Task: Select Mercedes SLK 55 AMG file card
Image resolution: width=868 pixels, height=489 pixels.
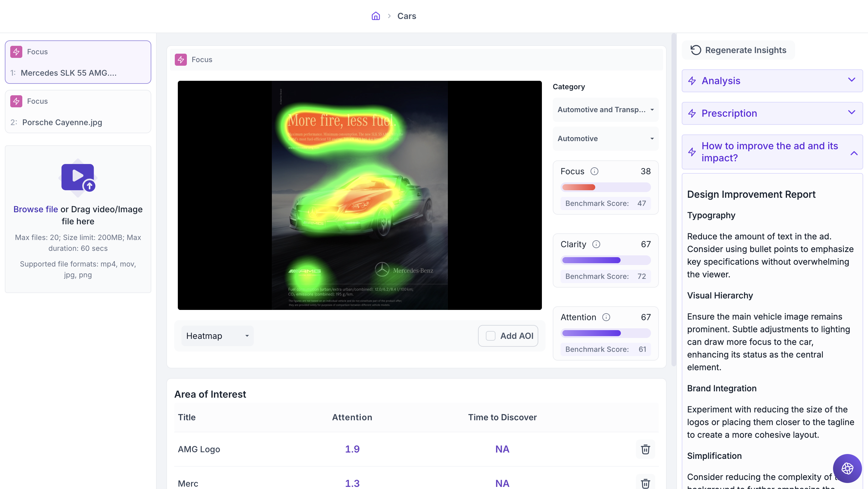Action: click(78, 62)
